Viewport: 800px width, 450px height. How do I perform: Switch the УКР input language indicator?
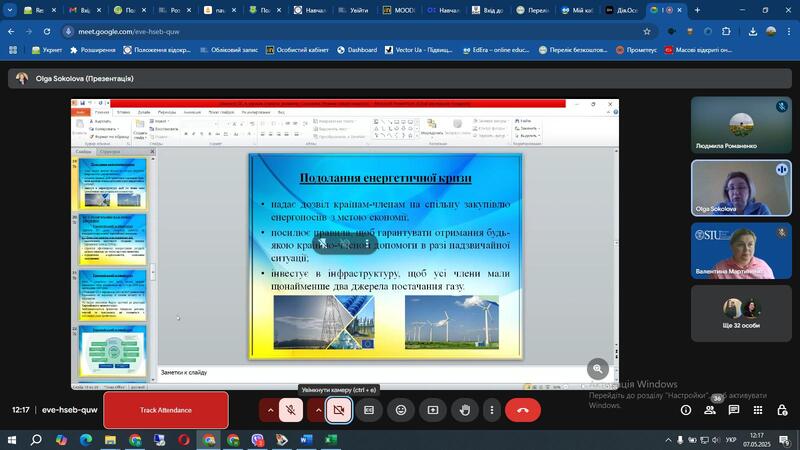pos(731,440)
